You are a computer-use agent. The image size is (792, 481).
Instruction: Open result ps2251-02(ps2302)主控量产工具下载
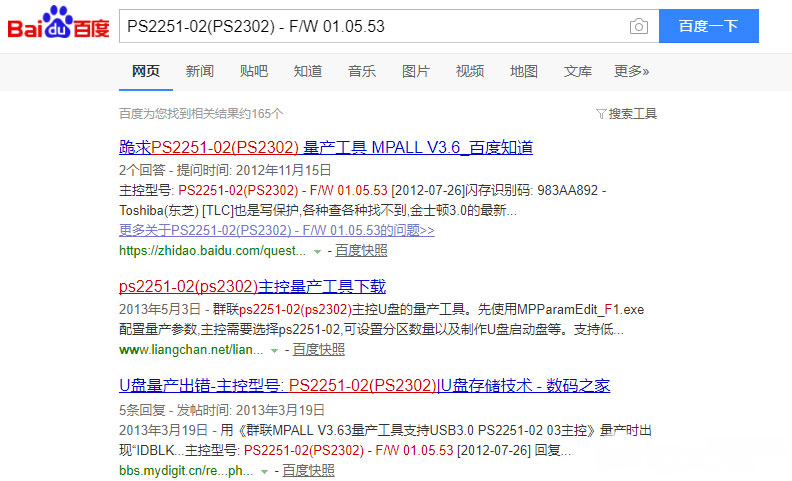click(x=253, y=286)
